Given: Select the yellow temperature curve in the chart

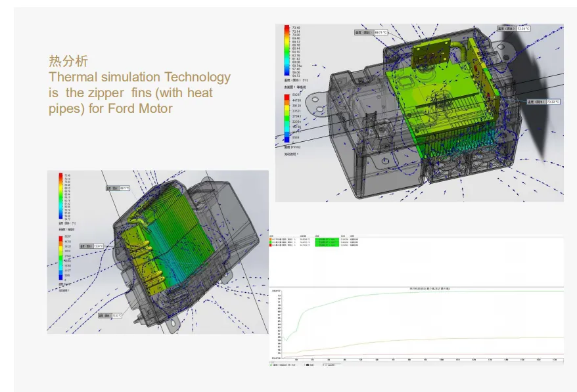Looking at the screenshot, I should pyautogui.click(x=427, y=341).
